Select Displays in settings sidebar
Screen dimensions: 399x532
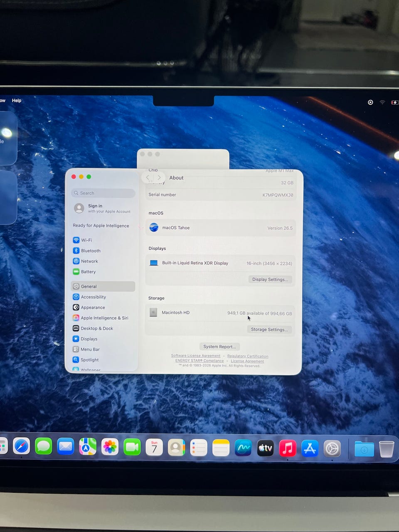pos(103,339)
